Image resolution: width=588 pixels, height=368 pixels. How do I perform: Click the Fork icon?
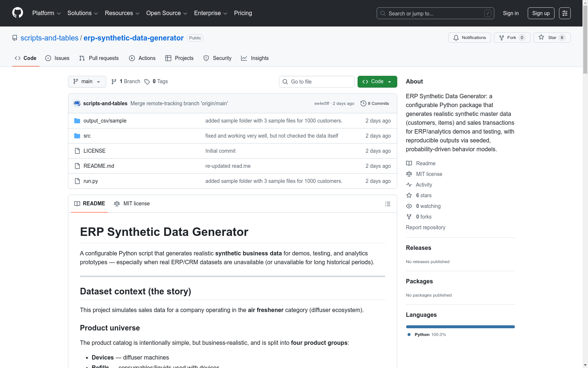click(502, 38)
